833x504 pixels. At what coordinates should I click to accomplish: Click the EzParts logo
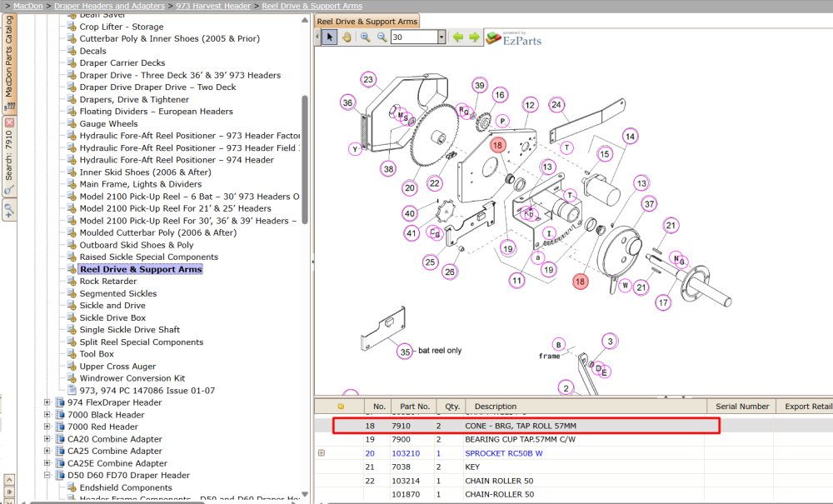514,38
